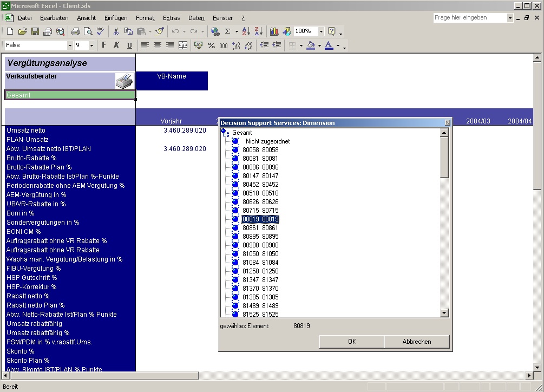Open the Einfügen menu
This screenshot has width=544, height=392.
pos(116,18)
